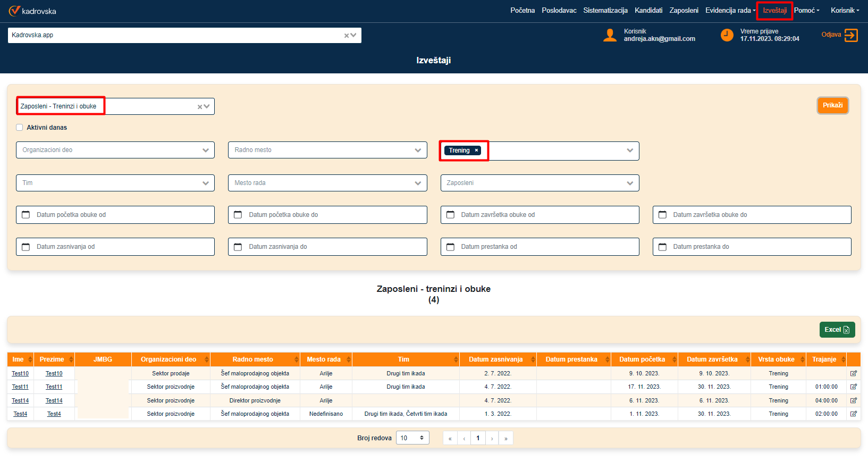This screenshot has width=868, height=461.
Task: Open the Test11 name link
Action: click(20, 387)
